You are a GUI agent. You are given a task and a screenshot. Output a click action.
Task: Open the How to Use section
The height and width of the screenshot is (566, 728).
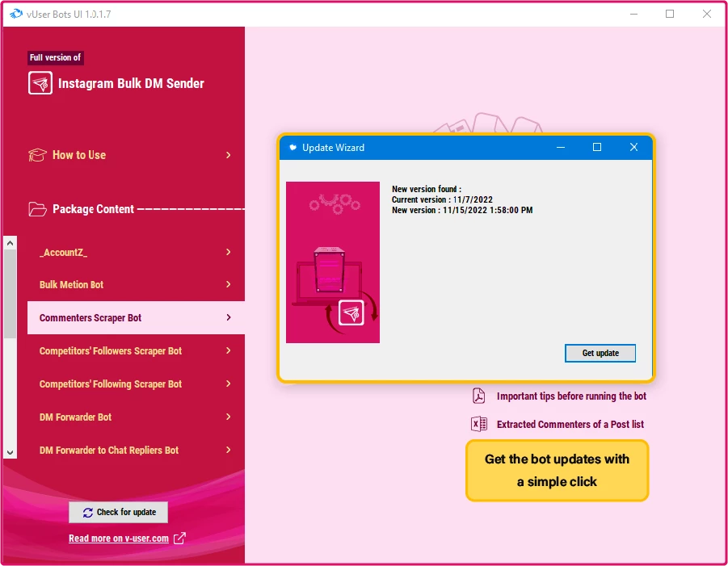(130, 155)
